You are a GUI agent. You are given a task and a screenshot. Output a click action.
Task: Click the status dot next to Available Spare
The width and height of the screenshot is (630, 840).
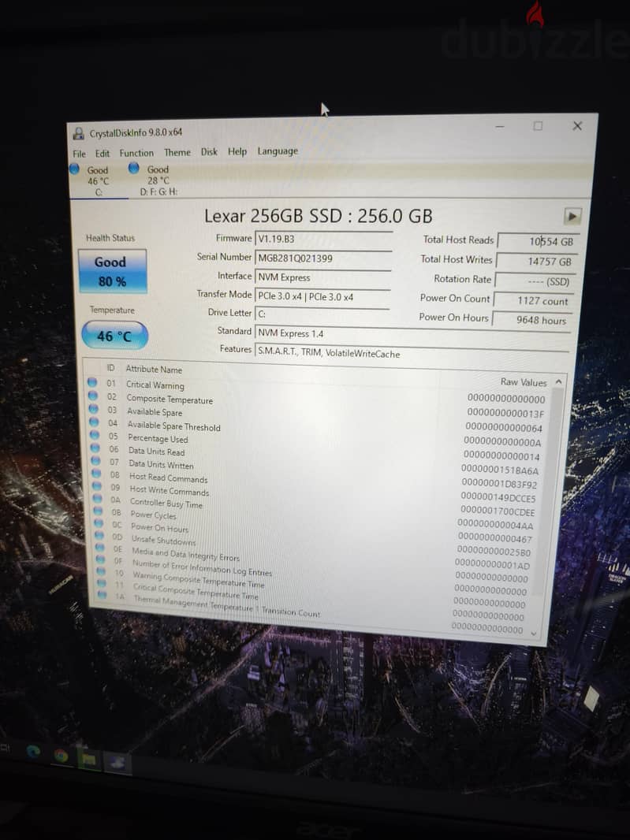tap(93, 408)
